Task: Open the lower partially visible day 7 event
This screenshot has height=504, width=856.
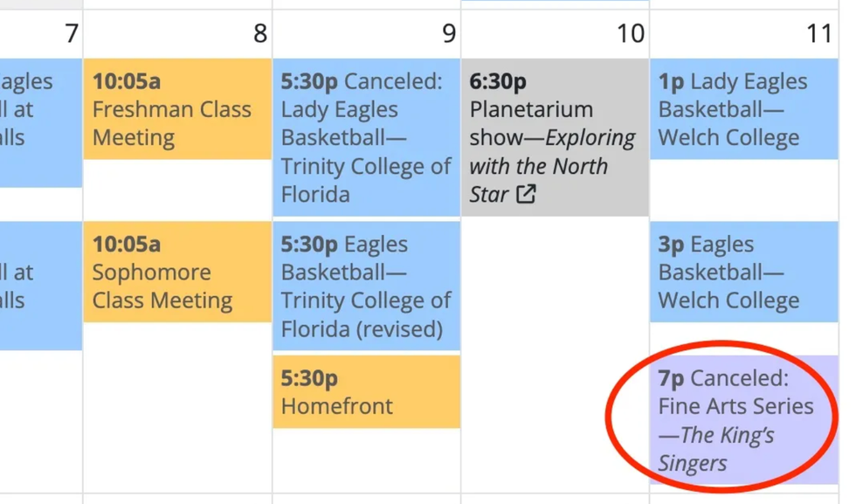Action: coord(39,286)
